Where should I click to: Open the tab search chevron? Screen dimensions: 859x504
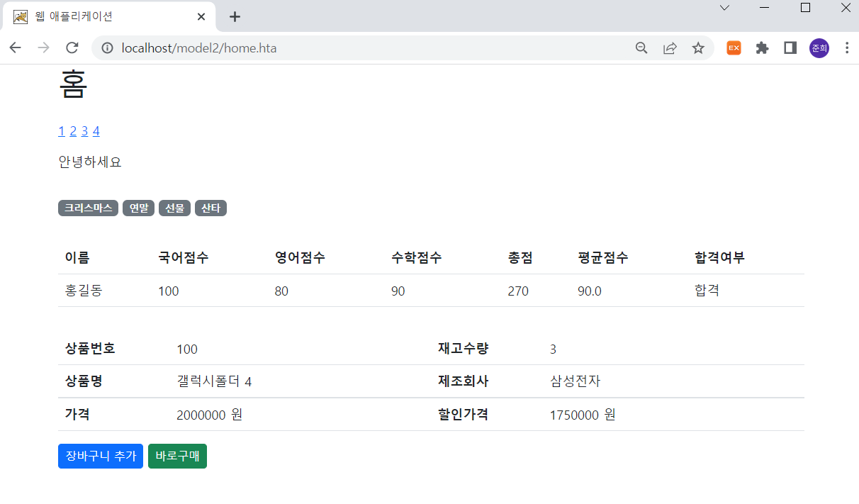[x=724, y=8]
